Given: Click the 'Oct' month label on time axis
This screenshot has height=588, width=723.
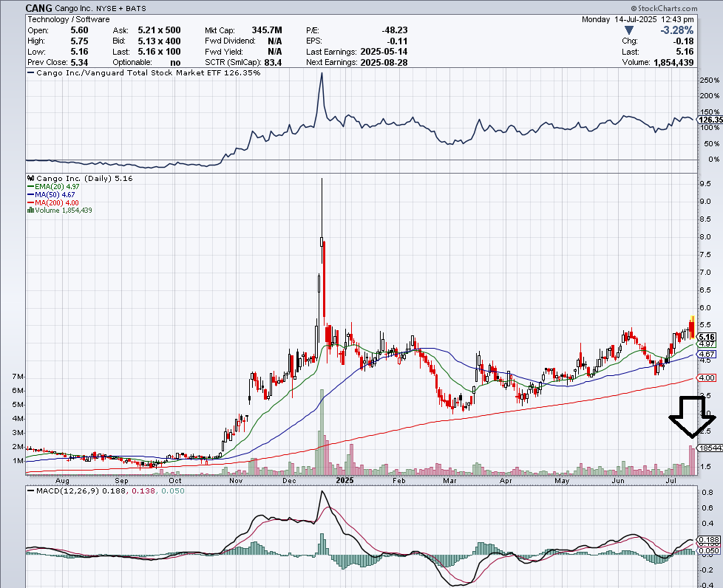Looking at the screenshot, I should [174, 481].
